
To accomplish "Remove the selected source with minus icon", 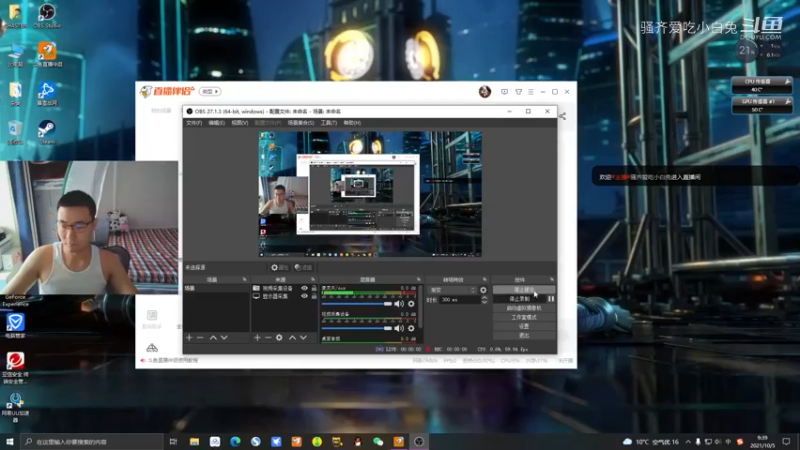I will tap(268, 338).
